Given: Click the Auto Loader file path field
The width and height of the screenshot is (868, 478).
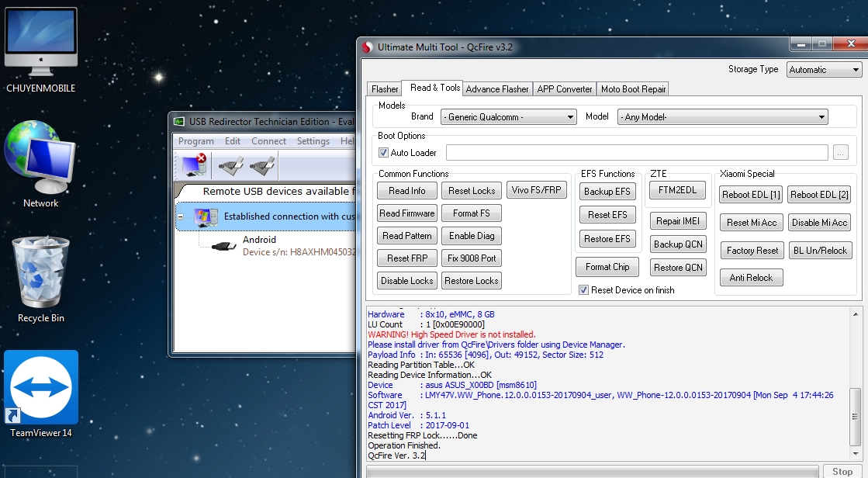Looking at the screenshot, I should [637, 152].
